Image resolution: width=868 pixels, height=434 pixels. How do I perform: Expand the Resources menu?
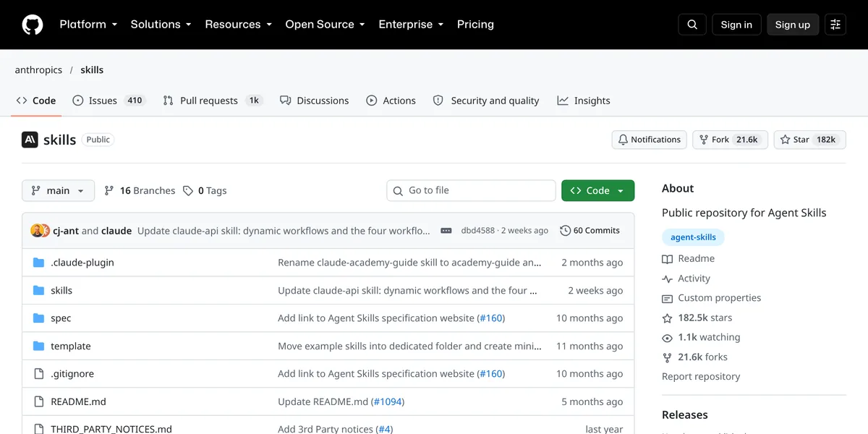238,25
